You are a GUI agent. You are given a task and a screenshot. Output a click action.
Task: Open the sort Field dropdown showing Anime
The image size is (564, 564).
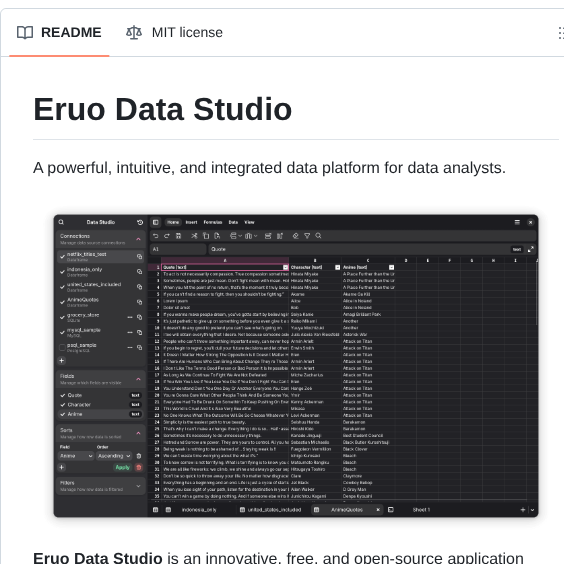pyautogui.click(x=76, y=456)
